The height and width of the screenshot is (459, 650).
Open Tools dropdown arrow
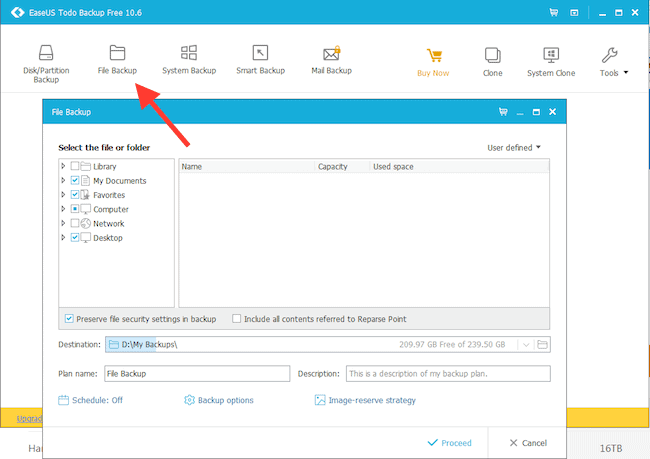(x=626, y=73)
